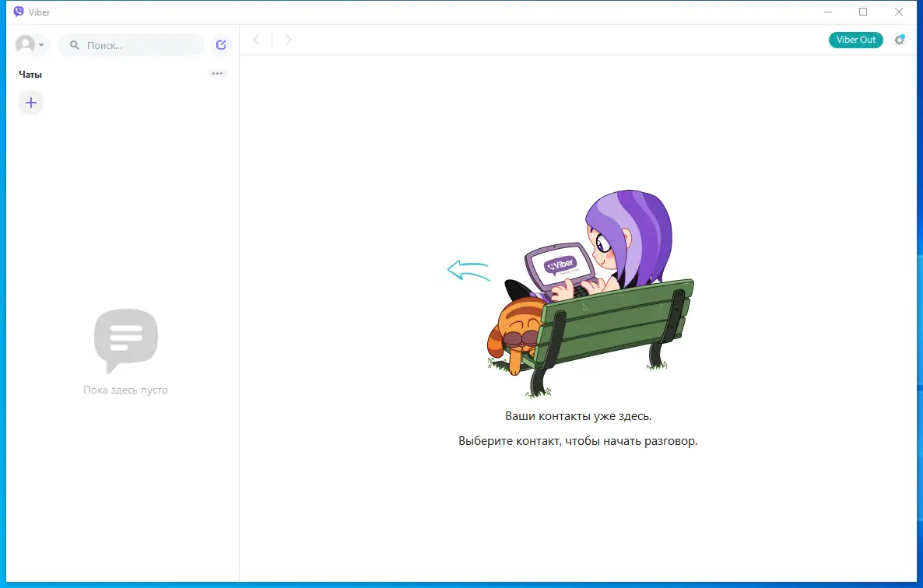This screenshot has height=588, width=923.
Task: Click the Viber Out button
Action: [x=856, y=40]
